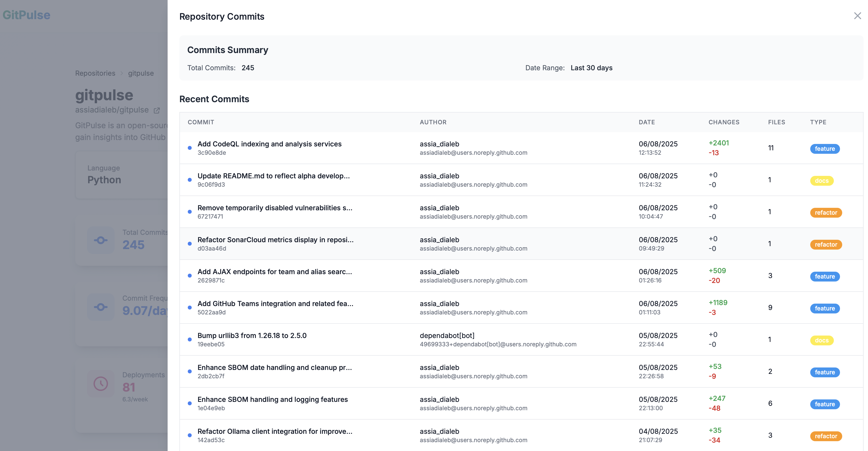
Task: Open commit 'Update README.md to reflect alpha develop...'
Action: (274, 176)
